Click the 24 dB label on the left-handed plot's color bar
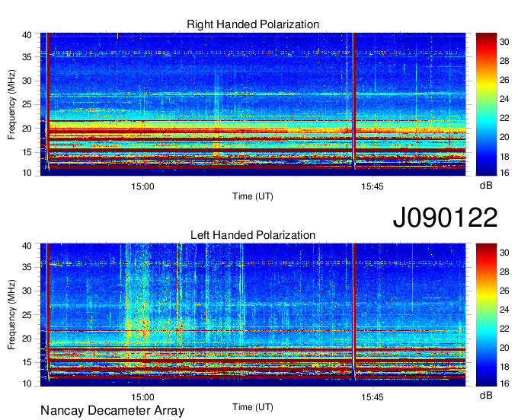The image size is (518, 420). click(504, 310)
